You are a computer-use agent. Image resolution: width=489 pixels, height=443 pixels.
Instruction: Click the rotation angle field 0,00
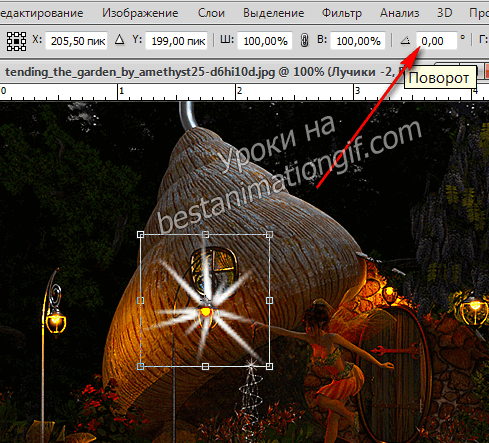point(437,41)
